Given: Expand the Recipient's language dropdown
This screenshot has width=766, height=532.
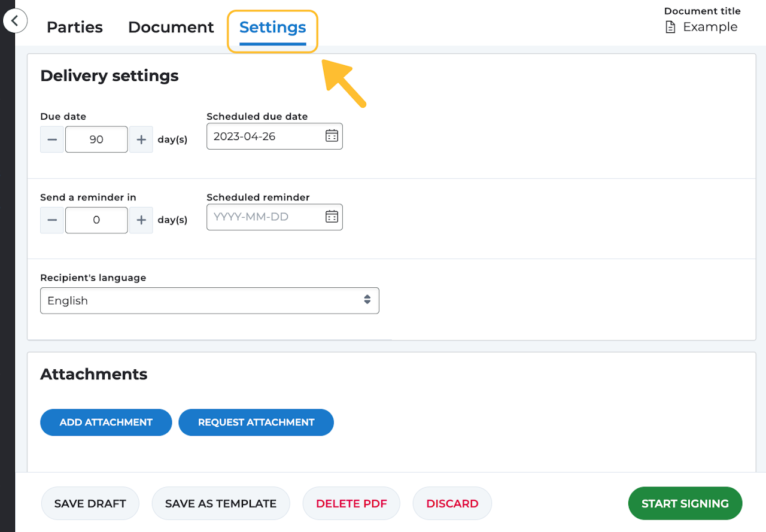Looking at the screenshot, I should click(209, 300).
